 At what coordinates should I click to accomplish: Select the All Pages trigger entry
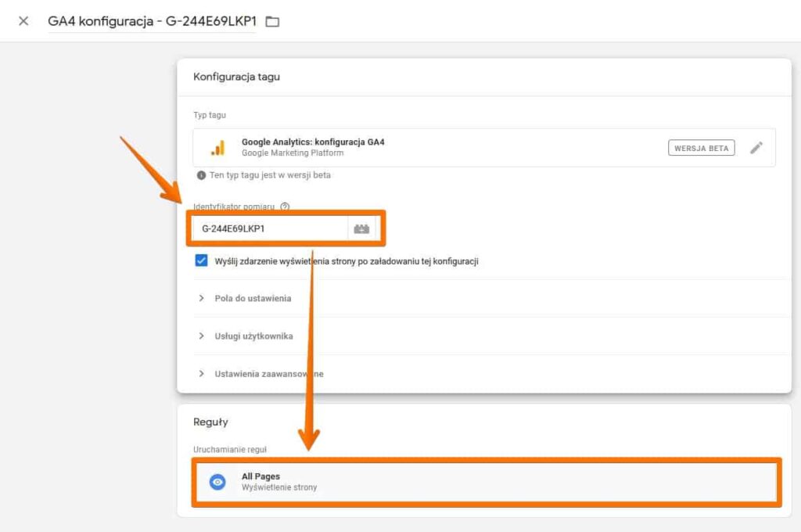tap(469, 481)
